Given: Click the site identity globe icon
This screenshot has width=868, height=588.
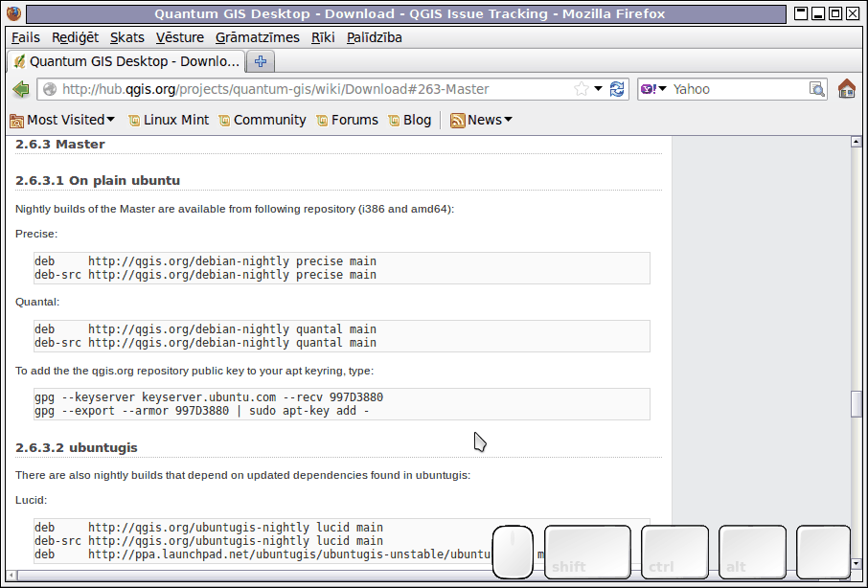Looking at the screenshot, I should click(x=50, y=89).
